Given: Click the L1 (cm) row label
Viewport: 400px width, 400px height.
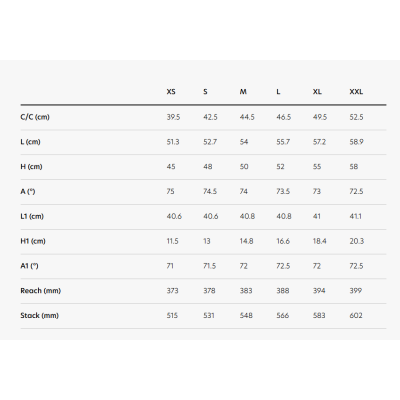Looking at the screenshot, I should coord(32,216).
